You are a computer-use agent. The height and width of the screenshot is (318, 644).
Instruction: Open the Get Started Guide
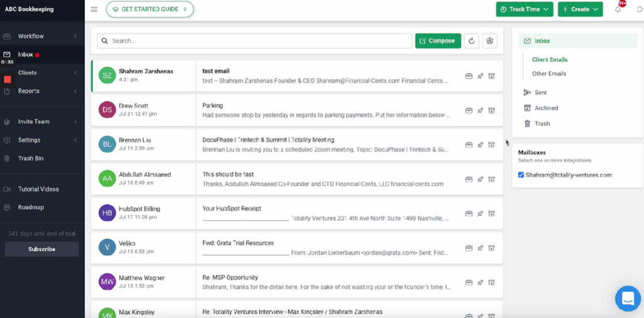pos(150,9)
